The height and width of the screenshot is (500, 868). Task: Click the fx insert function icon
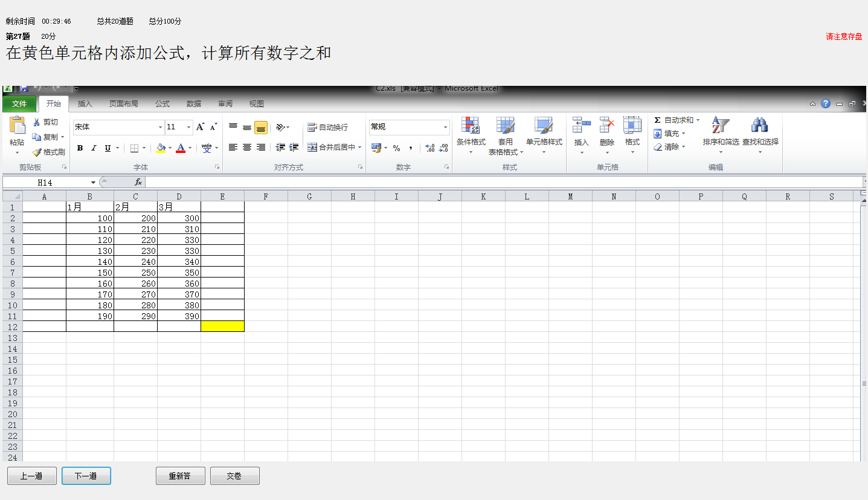pos(138,182)
